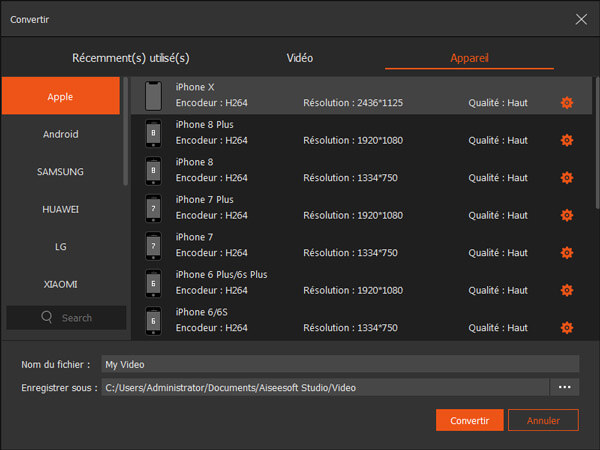Viewport: 600px width, 450px height.
Task: Select the iPhone X device thumbnail
Action: coord(153,96)
